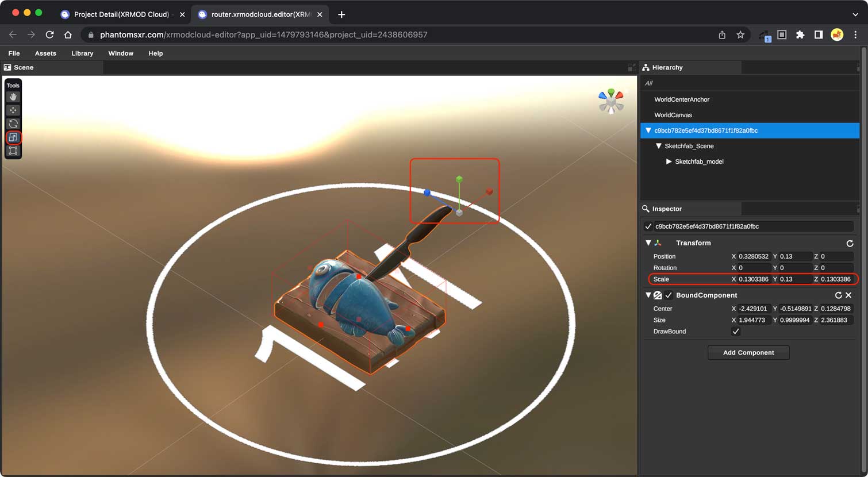
Task: Select the Rect transform tool
Action: pyautogui.click(x=13, y=151)
